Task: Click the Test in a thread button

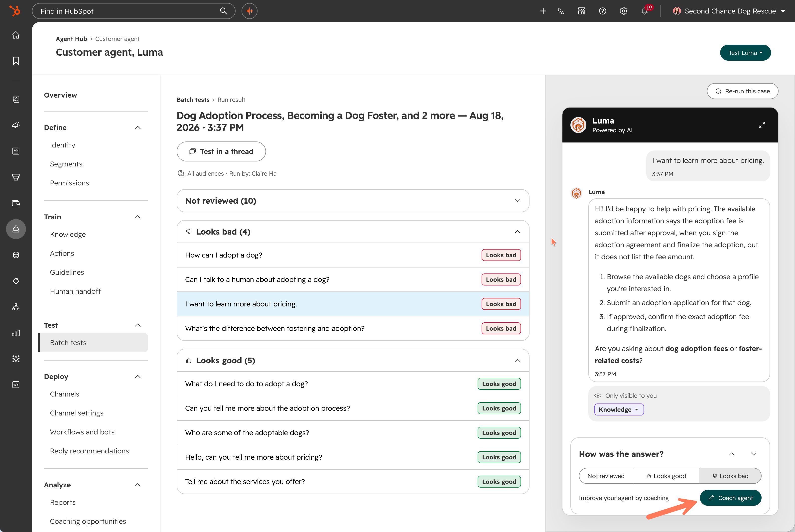Action: pos(221,151)
